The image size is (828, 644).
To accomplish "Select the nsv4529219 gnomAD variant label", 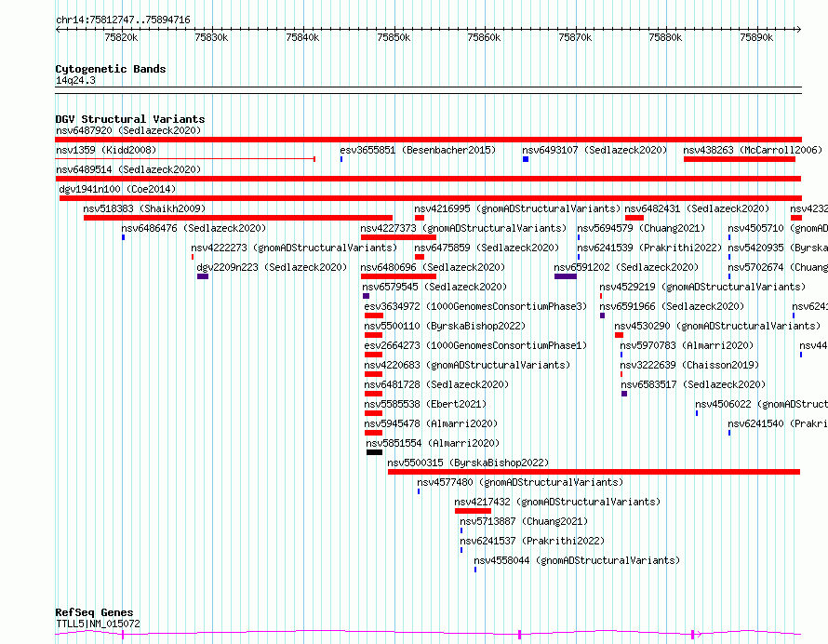I will [702, 287].
